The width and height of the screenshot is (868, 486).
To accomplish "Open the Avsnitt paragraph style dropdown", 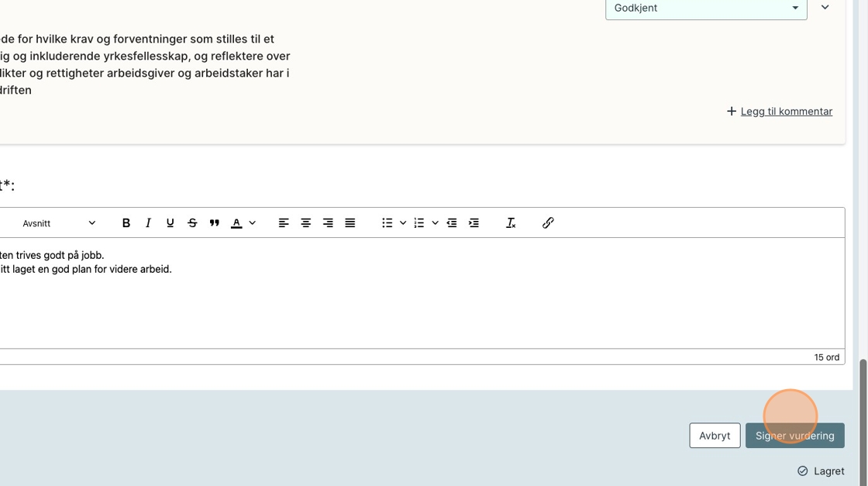I will click(59, 223).
